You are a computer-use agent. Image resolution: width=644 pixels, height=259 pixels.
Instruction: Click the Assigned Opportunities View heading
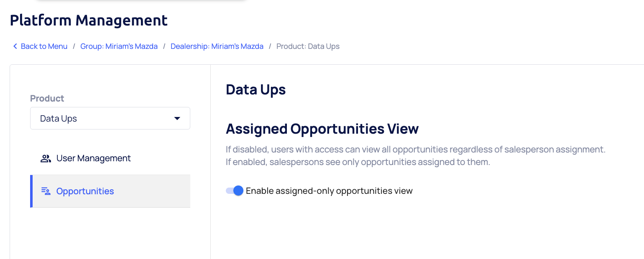(322, 129)
